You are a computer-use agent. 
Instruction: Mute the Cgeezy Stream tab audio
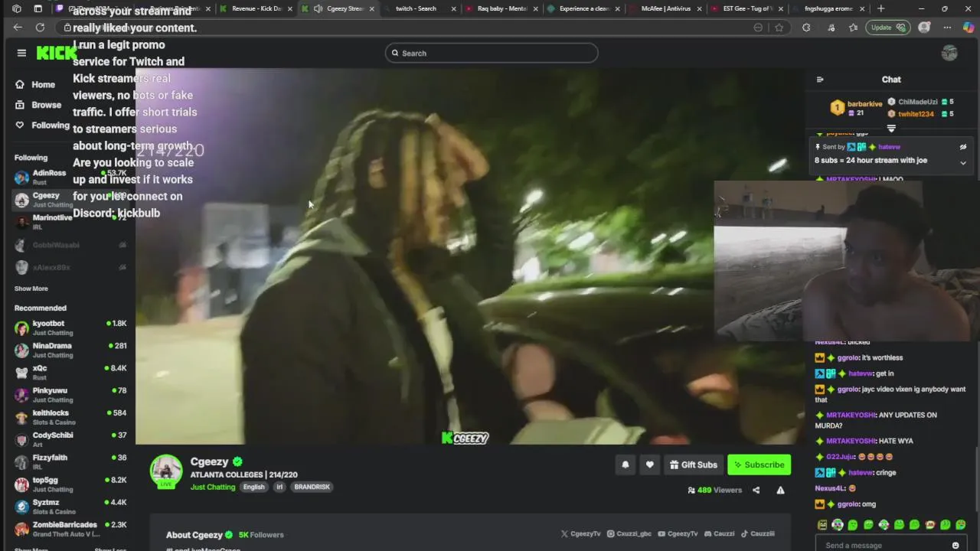click(x=318, y=8)
